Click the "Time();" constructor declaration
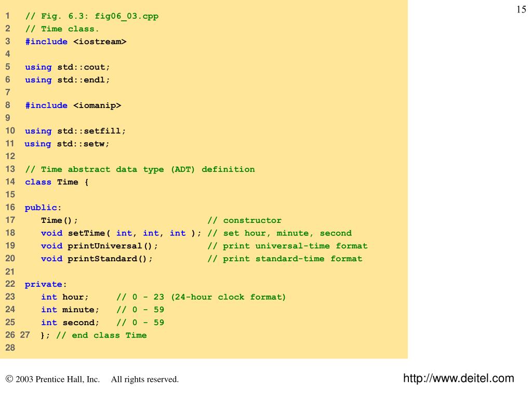Viewport: 532px width, 399px height. [x=59, y=220]
